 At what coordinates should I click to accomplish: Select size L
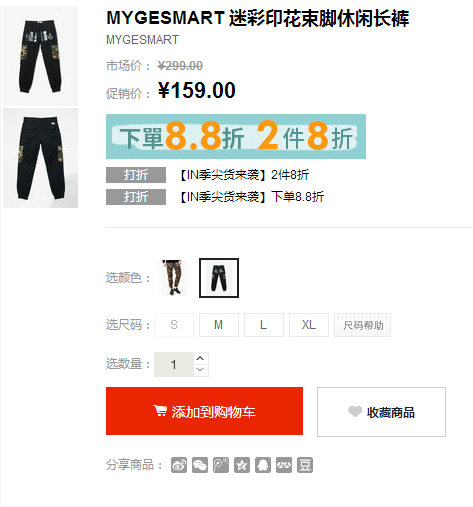[264, 325]
